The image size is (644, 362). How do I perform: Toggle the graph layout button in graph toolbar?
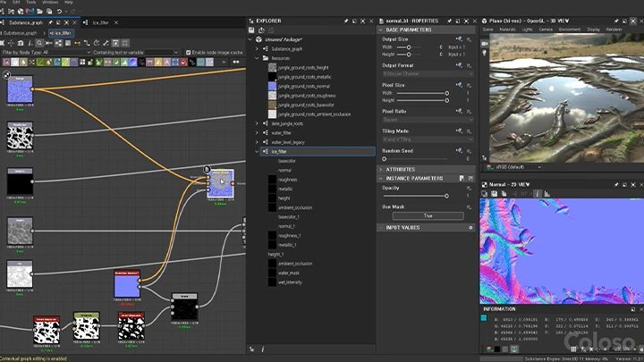click(58, 43)
